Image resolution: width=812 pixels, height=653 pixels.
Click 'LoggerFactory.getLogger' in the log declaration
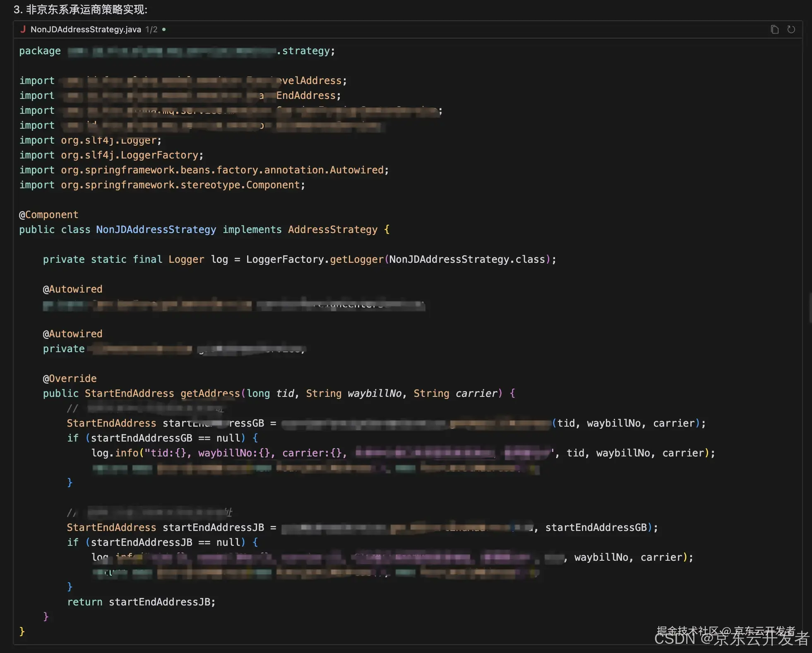tap(315, 259)
